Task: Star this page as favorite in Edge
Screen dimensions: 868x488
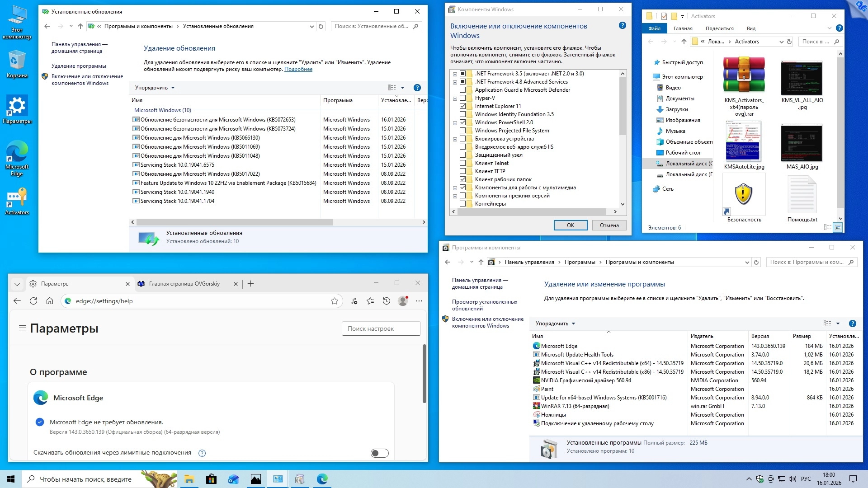Action: (x=335, y=301)
